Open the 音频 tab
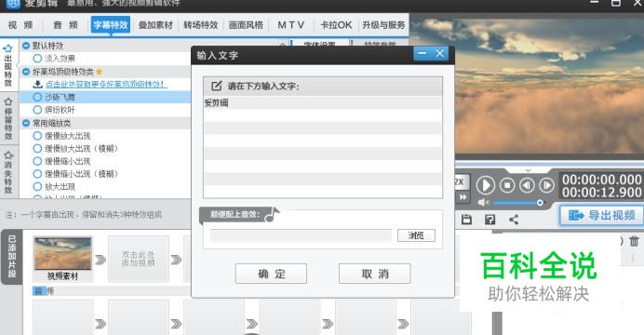The width and height of the screenshot is (644, 335). click(x=66, y=25)
